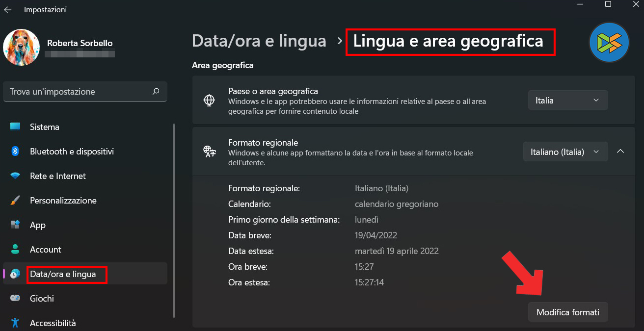Click the Paese o area geografica globe icon
This screenshot has width=644, height=331.
tap(210, 101)
